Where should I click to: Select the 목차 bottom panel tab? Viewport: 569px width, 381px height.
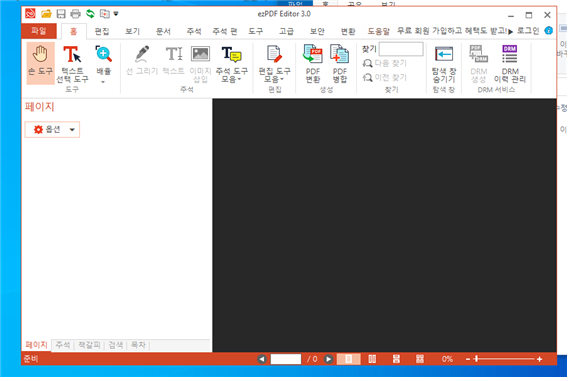click(x=138, y=345)
